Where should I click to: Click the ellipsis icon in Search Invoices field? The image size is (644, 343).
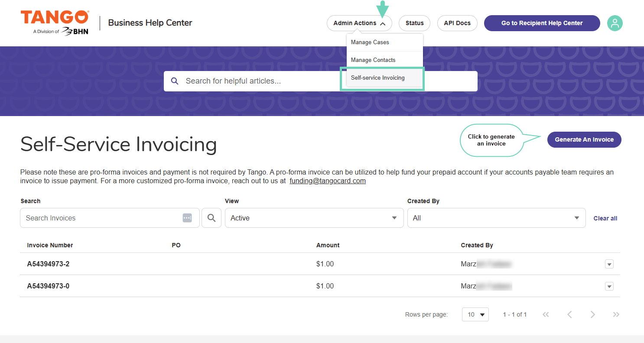point(187,218)
